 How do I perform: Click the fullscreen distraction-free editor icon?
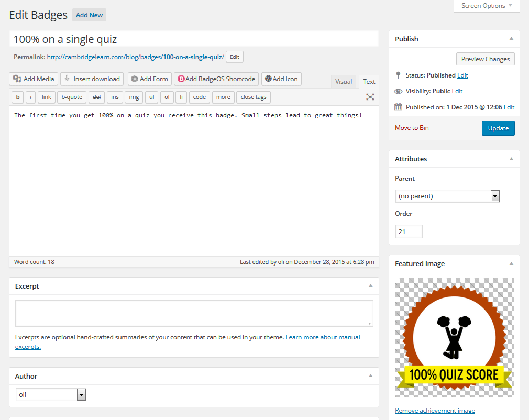[370, 97]
